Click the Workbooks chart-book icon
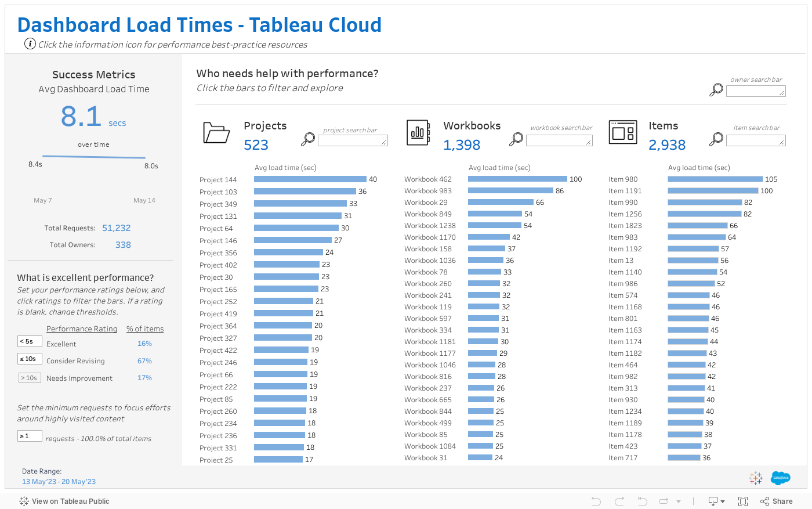 (418, 132)
